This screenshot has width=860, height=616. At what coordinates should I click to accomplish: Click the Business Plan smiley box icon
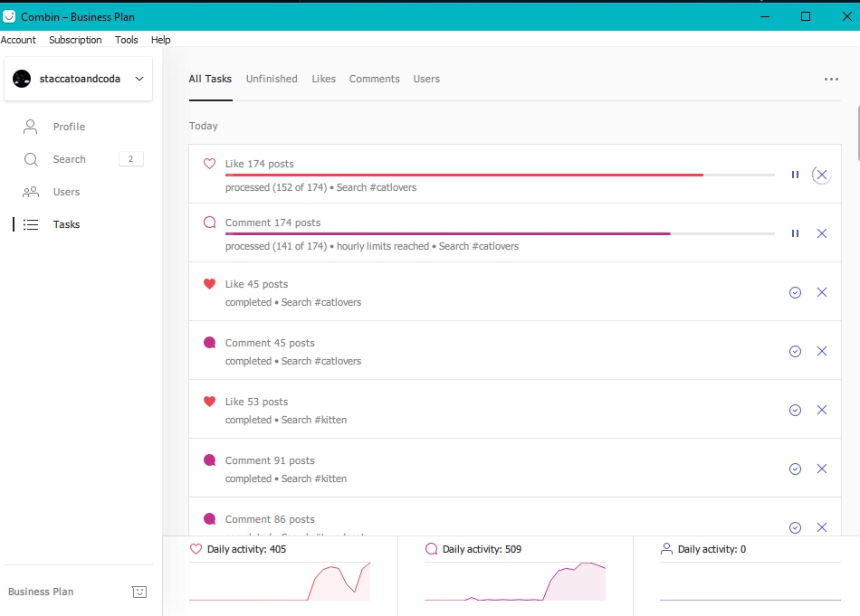[139, 592]
